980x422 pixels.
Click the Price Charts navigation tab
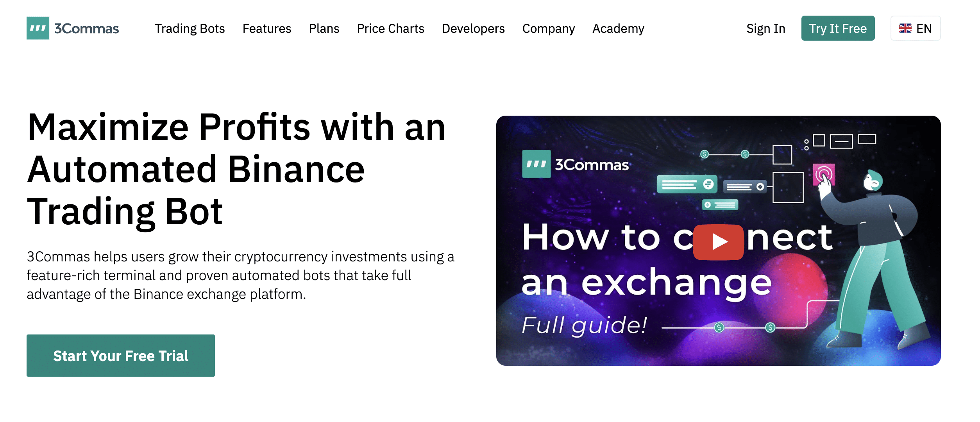pyautogui.click(x=391, y=28)
